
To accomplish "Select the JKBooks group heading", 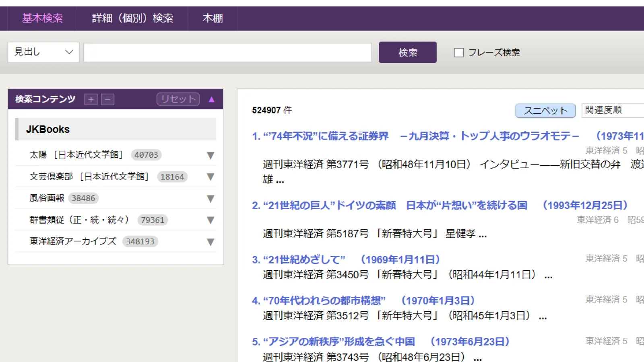I will pos(116,129).
